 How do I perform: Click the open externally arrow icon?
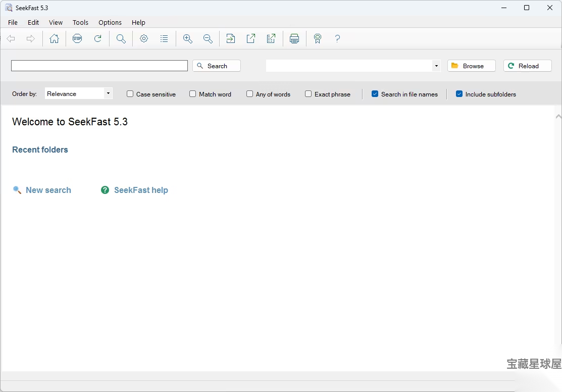[x=251, y=38]
